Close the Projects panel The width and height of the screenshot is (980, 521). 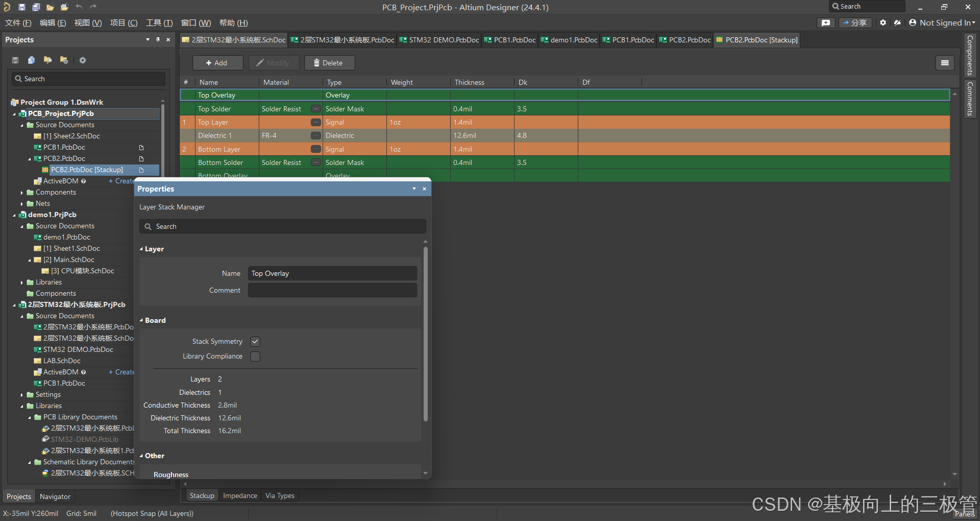(x=168, y=39)
